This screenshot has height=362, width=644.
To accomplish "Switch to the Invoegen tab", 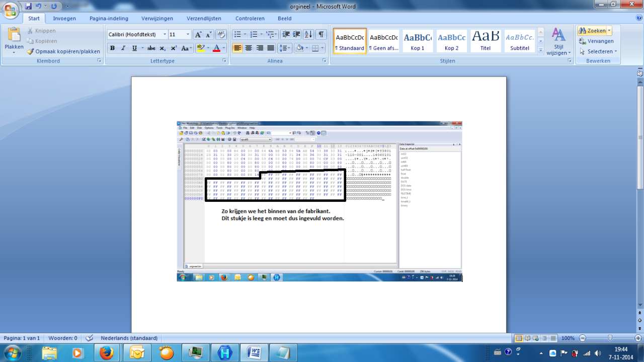I will [x=64, y=19].
